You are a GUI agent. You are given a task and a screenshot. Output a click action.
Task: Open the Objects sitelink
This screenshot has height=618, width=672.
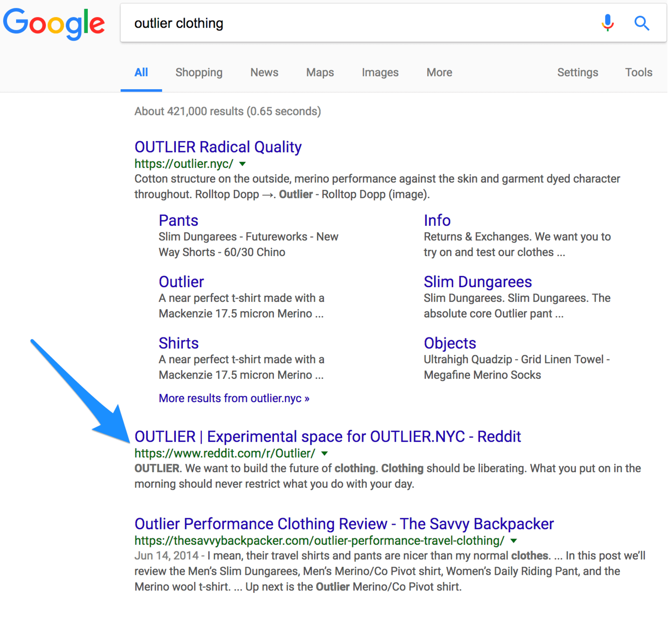[450, 343]
